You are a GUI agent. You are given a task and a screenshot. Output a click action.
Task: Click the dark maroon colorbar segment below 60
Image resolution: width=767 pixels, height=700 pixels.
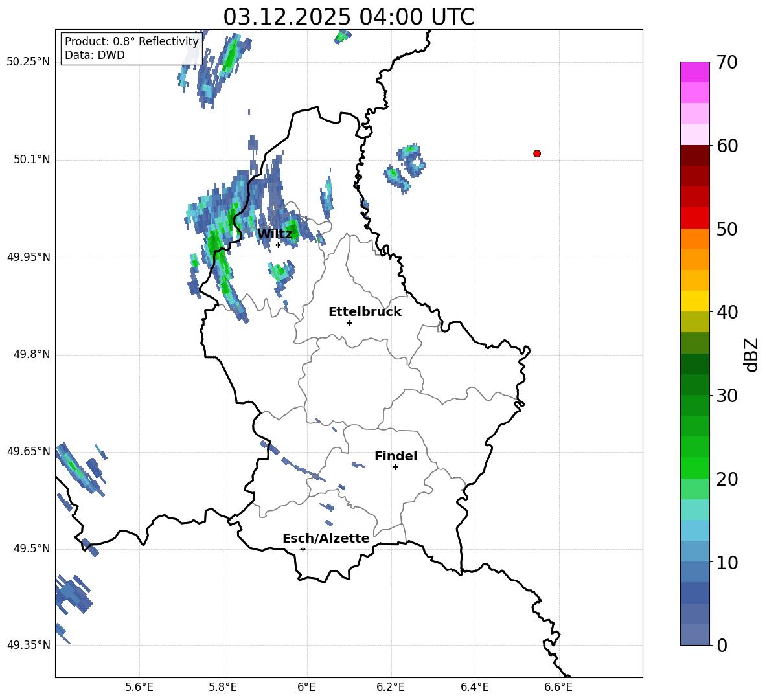(694, 155)
